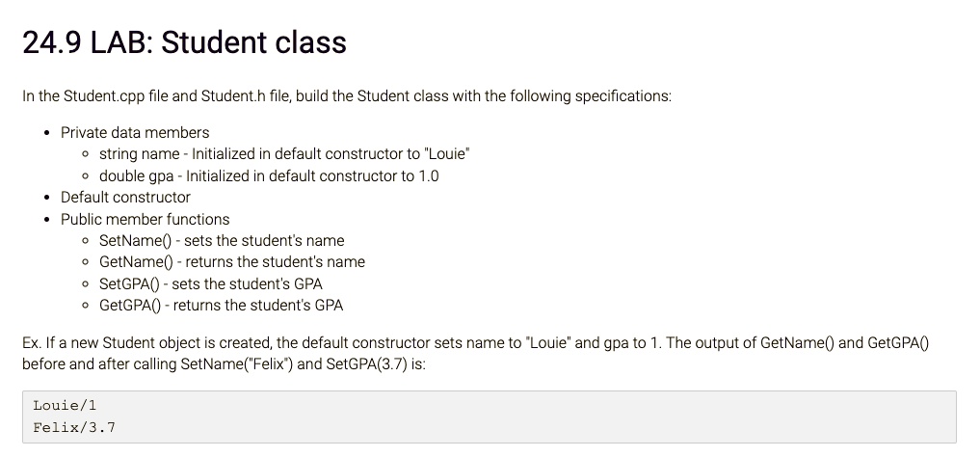
Task: Select the "double gpa" specification line
Action: pos(269,175)
